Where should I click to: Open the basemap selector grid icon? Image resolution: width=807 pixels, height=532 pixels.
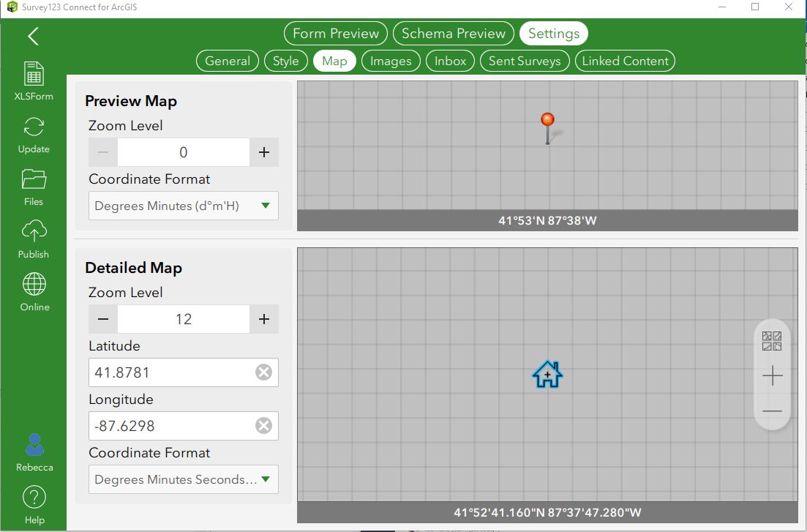772,341
